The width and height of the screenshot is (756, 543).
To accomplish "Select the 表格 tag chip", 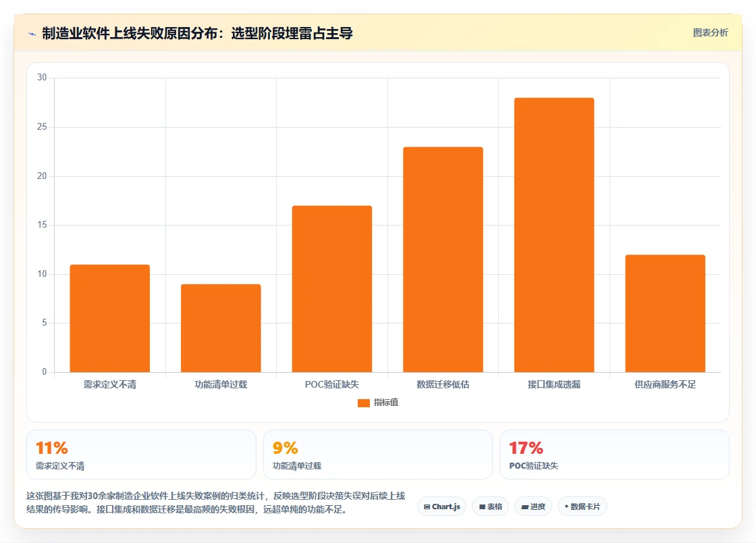I will coord(490,507).
